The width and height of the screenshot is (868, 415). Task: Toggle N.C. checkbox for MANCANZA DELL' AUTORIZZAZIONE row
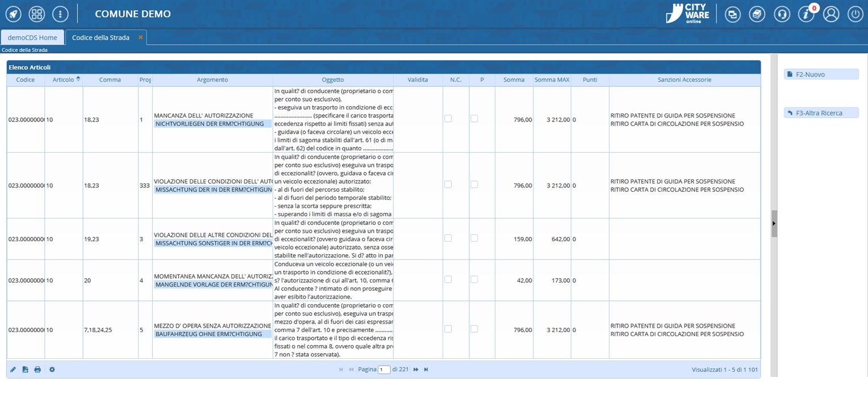(448, 119)
